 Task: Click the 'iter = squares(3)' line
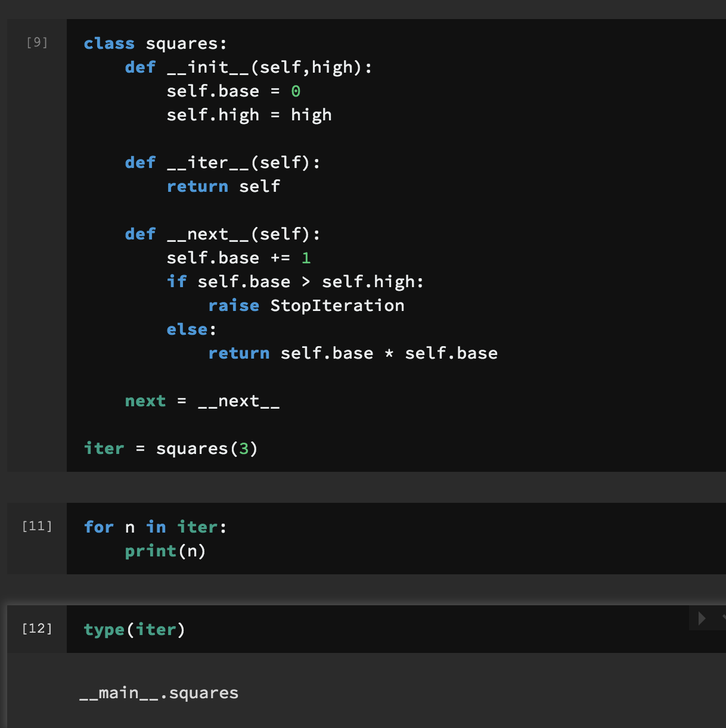coord(171,449)
